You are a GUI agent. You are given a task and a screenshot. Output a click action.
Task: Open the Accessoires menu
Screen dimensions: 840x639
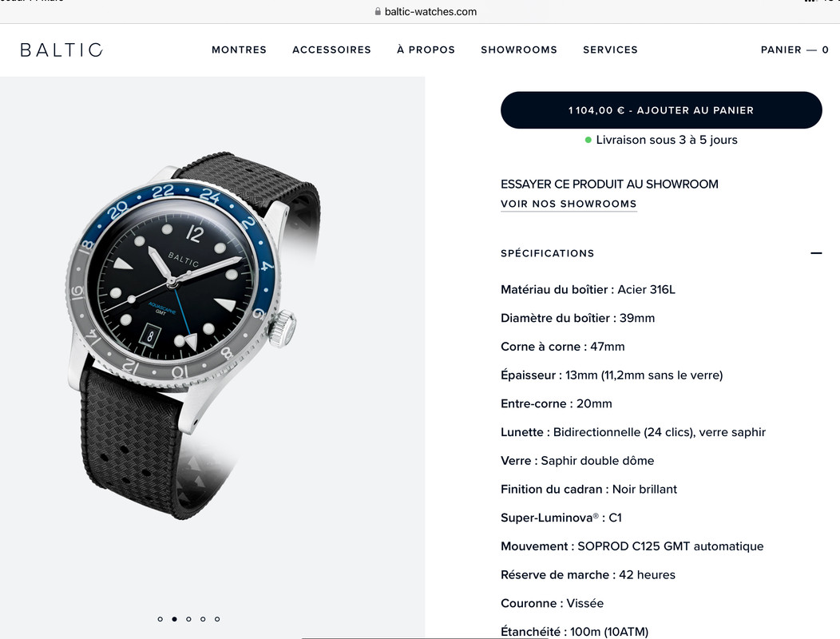[331, 50]
